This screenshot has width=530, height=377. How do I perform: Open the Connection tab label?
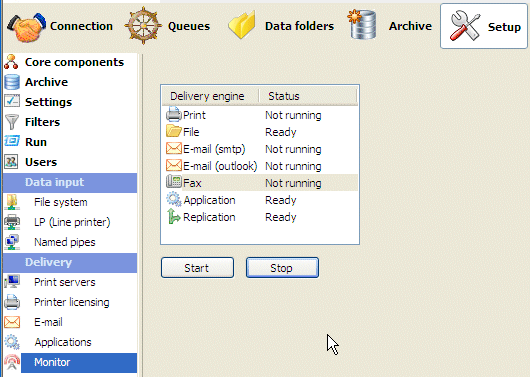click(x=81, y=26)
